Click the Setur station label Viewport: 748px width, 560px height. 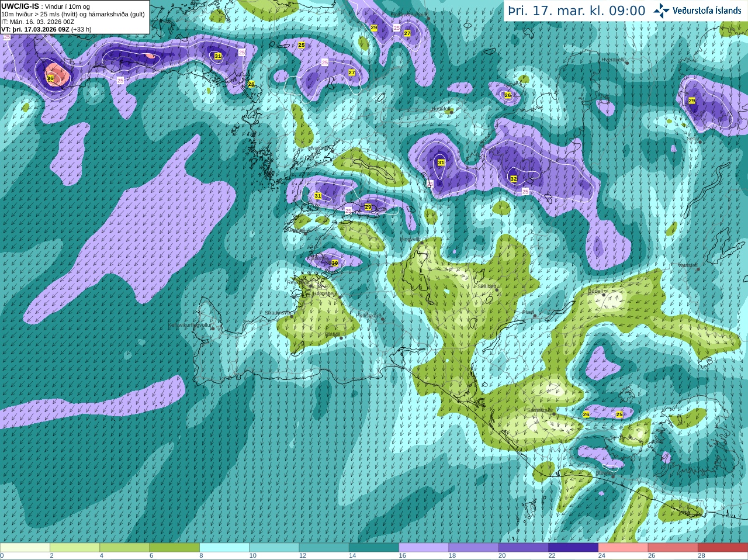pos(692,139)
